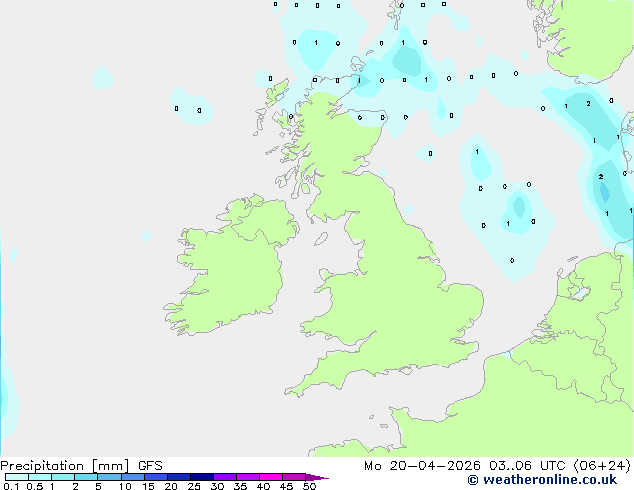Click the 5 to 10 mm legend swatch
The height and width of the screenshot is (490, 634).
(109, 477)
